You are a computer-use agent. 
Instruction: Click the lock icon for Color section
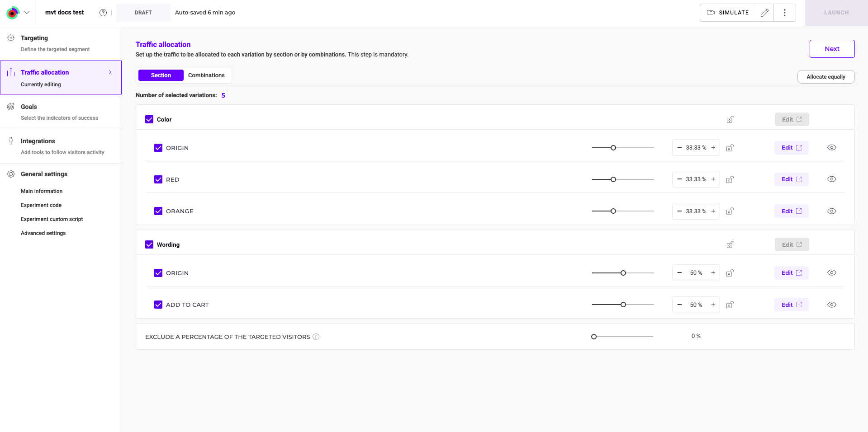(730, 119)
